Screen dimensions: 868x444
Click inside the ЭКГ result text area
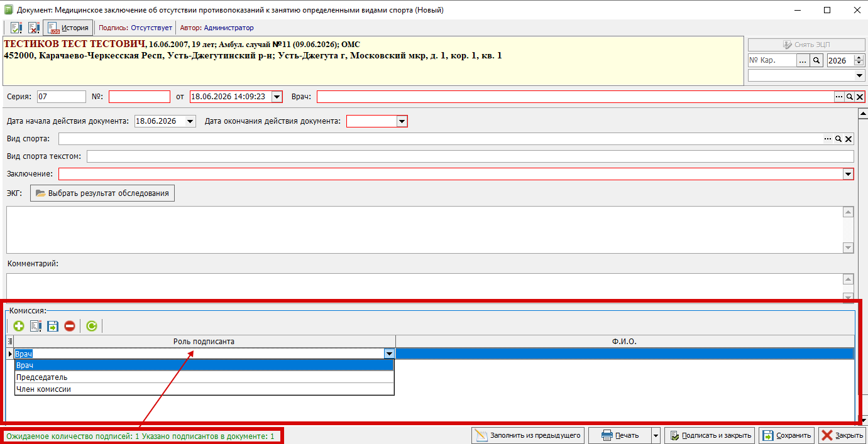coord(425,230)
